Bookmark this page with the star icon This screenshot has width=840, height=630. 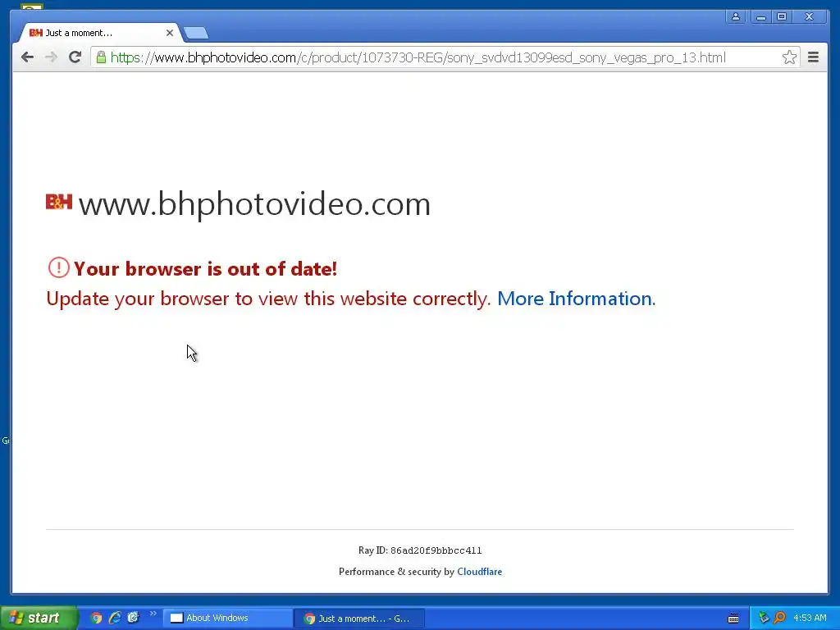789,57
